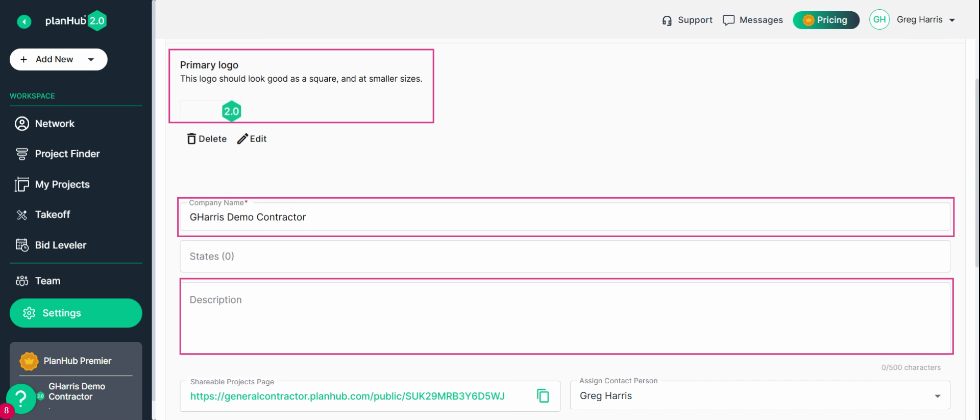Focus the Company Name field

(x=565, y=217)
